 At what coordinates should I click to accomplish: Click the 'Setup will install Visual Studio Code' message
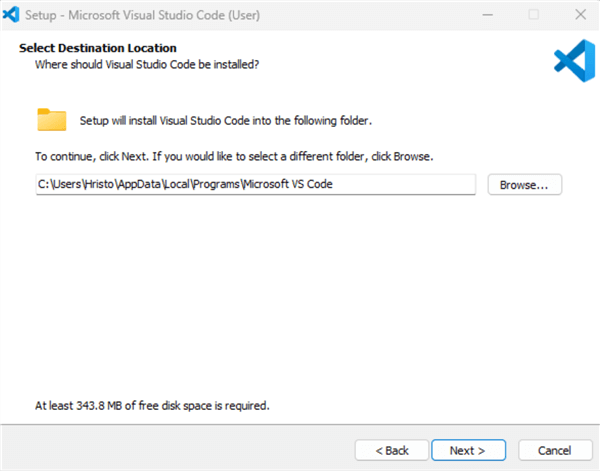(226, 121)
